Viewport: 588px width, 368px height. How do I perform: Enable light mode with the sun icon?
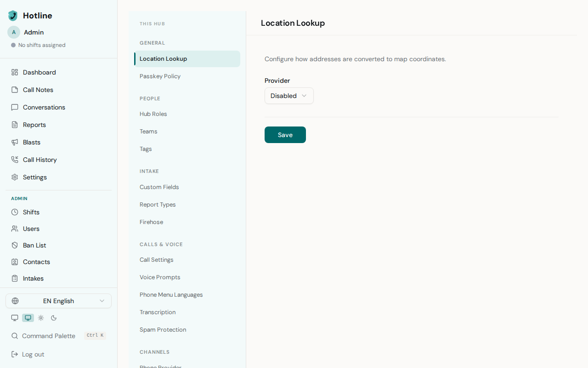pyautogui.click(x=41, y=317)
